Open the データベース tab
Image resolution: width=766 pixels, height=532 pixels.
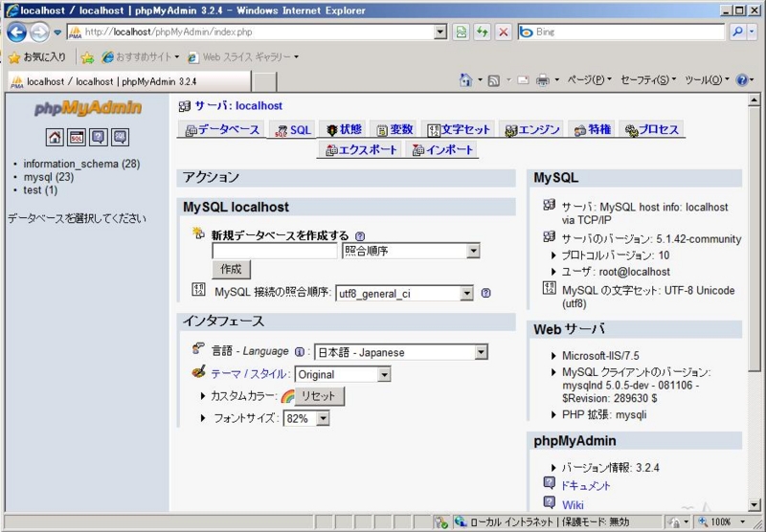[x=222, y=130]
